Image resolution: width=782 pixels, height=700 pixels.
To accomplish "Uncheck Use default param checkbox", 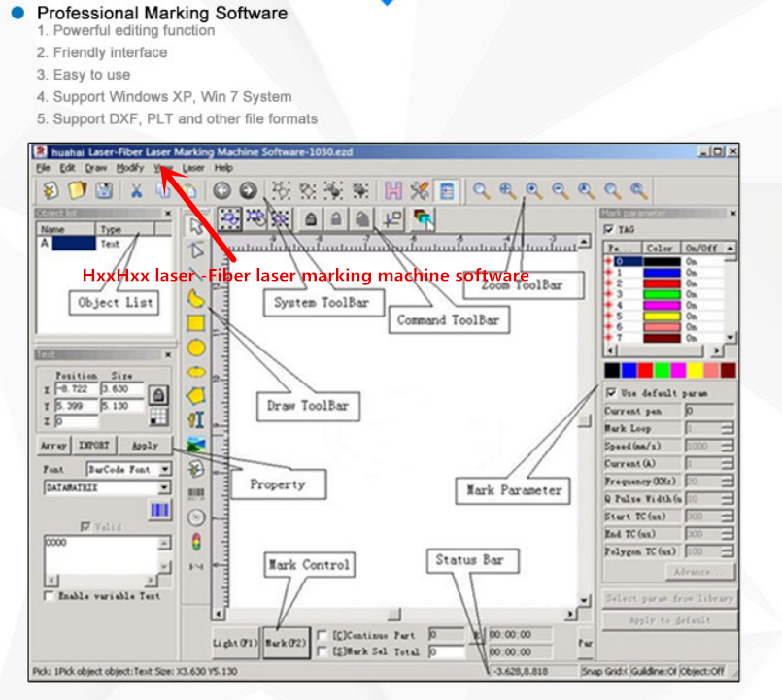I will (x=610, y=393).
